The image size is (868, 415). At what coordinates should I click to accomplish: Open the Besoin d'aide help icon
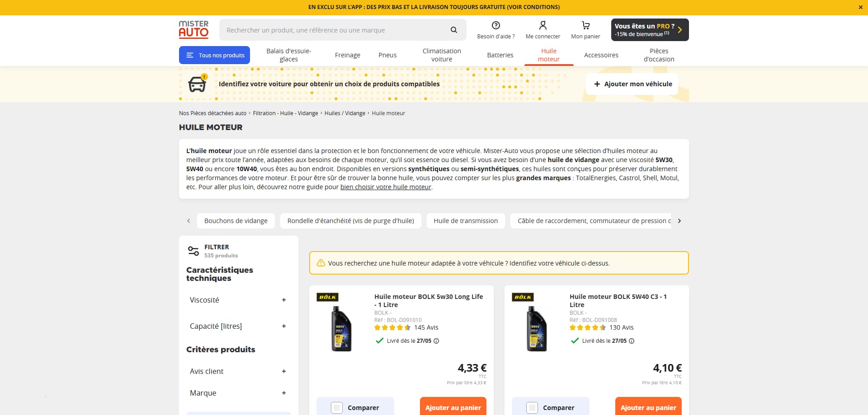click(x=496, y=25)
